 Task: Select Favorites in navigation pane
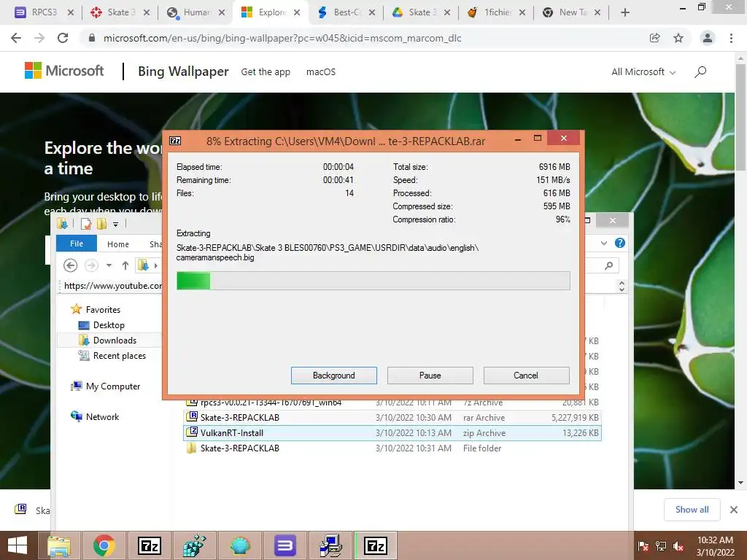[x=96, y=309]
